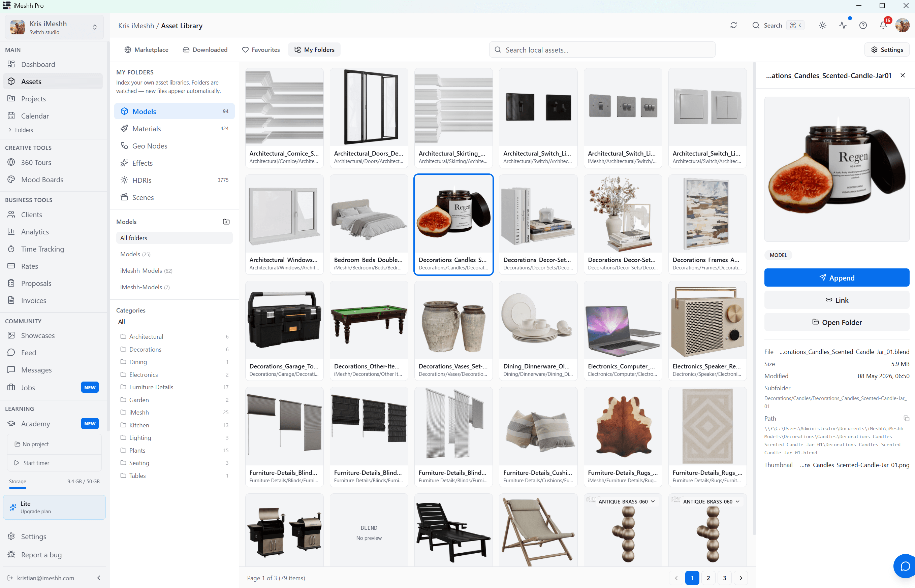
Task: Open Feed in community section
Action: tap(53, 353)
